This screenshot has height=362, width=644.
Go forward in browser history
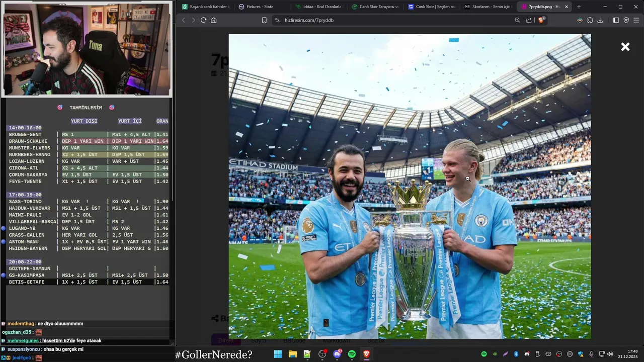click(x=193, y=20)
